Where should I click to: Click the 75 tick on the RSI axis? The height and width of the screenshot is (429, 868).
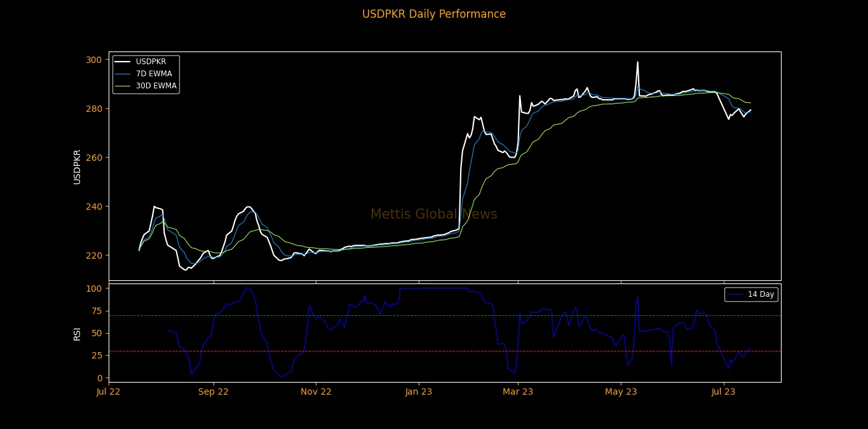96,311
